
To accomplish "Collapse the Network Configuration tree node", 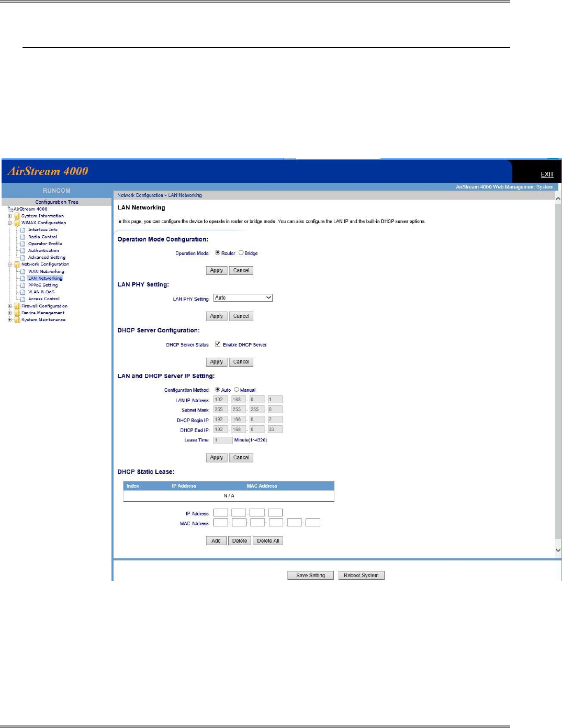I will (x=10, y=264).
